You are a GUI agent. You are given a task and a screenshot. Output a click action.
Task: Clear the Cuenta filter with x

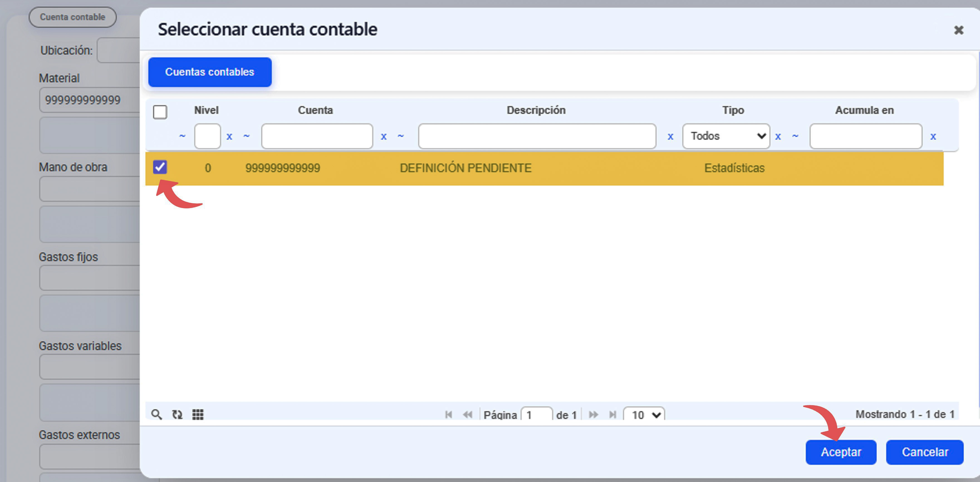(x=383, y=137)
